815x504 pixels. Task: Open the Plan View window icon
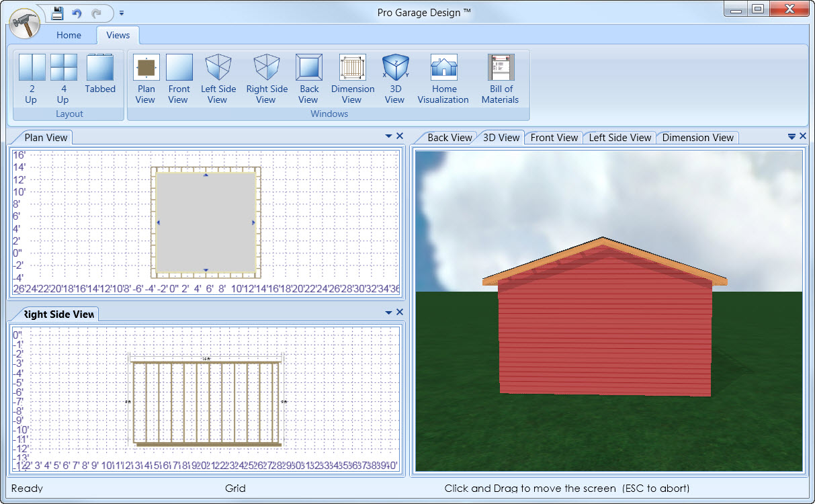click(x=146, y=68)
